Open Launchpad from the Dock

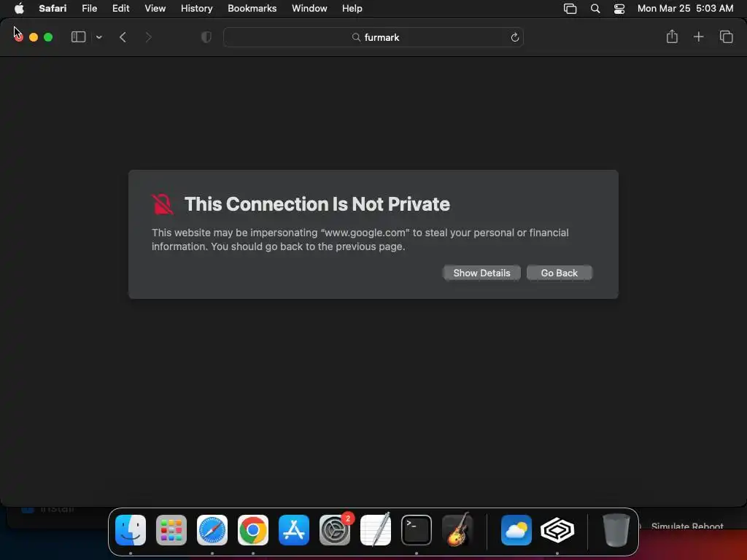(x=171, y=529)
